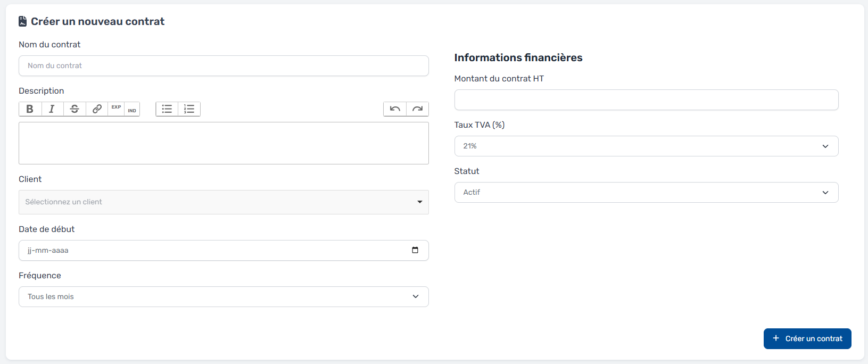Screen dimensions: 868x364
Task: Redo the last description edit
Action: pos(417,109)
